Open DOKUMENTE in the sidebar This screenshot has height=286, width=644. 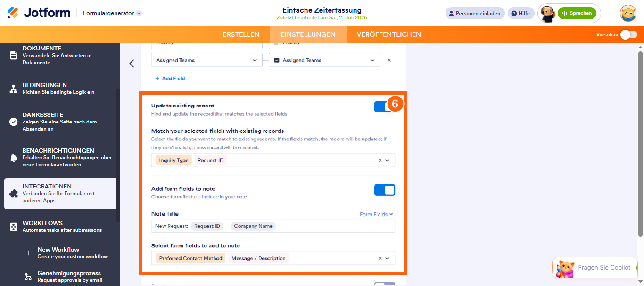pyautogui.click(x=60, y=55)
